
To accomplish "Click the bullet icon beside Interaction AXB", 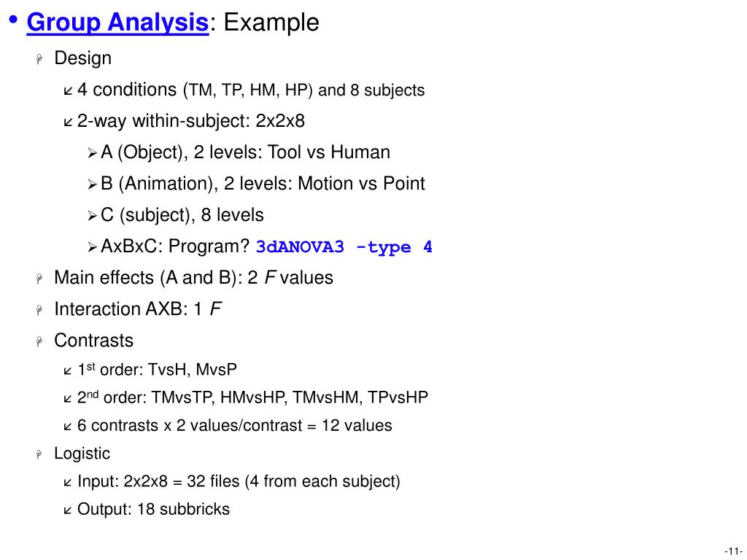I will [x=40, y=310].
